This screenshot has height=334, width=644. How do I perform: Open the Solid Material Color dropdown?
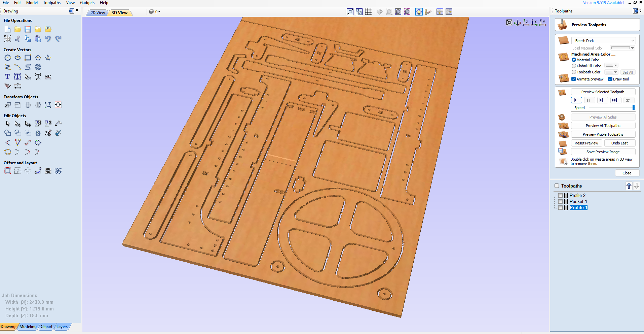pyautogui.click(x=632, y=48)
